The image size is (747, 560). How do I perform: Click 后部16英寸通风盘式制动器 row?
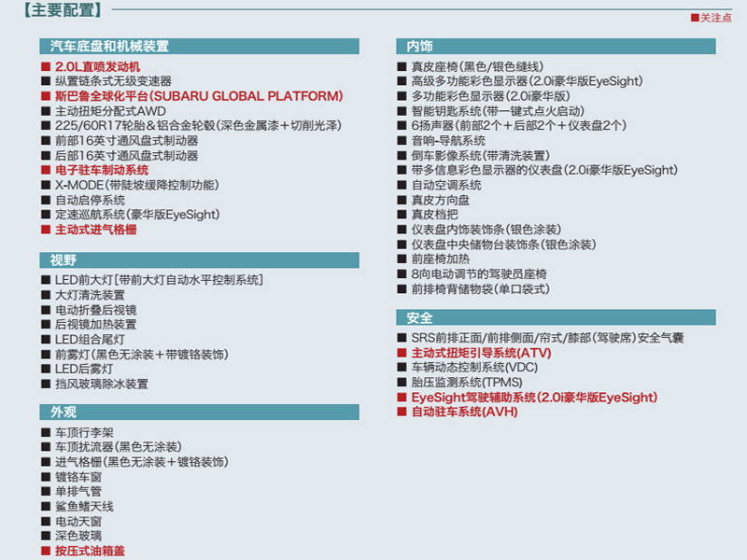(120, 156)
